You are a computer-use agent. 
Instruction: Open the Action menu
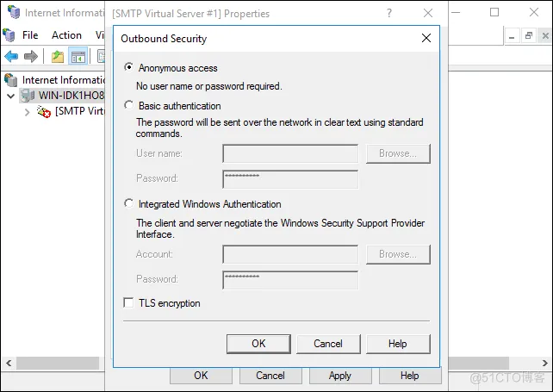pos(66,35)
